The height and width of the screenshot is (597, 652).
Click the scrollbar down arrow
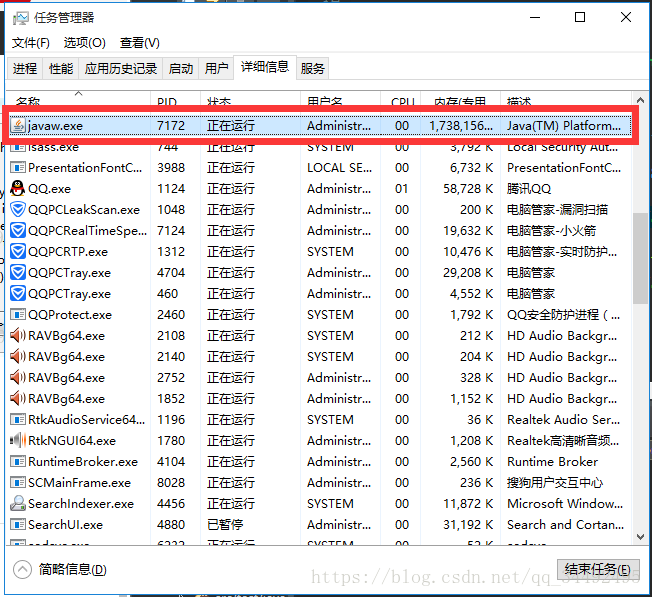(640, 537)
